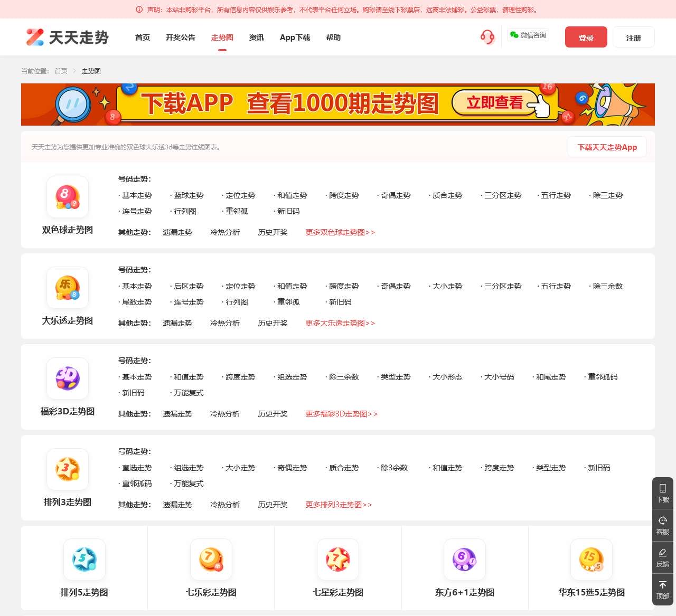Open 双色球 冷热分析 link

click(225, 232)
